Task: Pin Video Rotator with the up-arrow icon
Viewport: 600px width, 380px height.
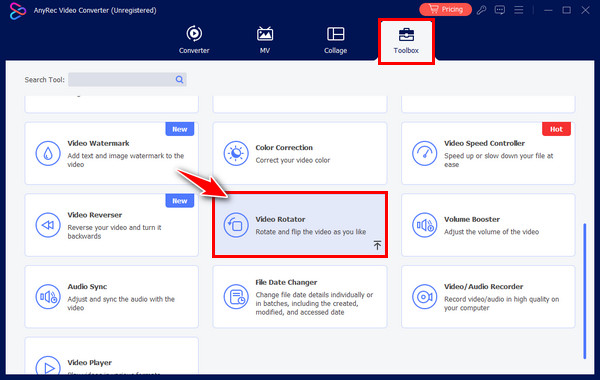Action: click(377, 245)
